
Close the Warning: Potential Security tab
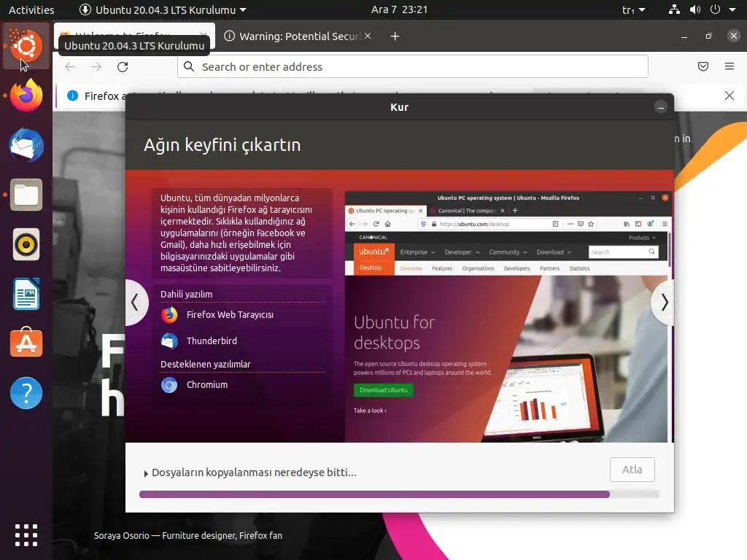click(368, 36)
